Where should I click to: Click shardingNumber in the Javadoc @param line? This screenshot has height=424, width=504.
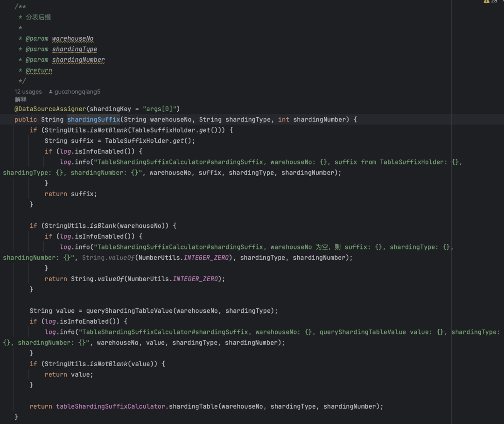78,60
